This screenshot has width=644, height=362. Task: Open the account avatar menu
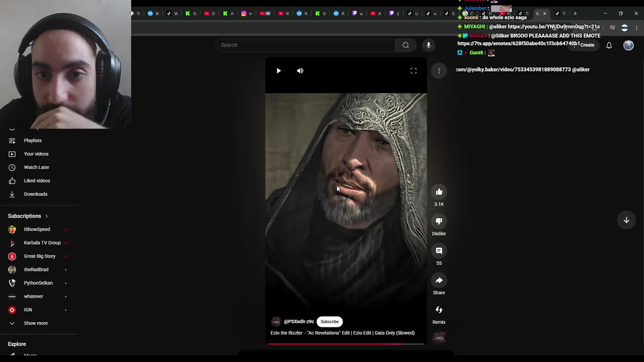(x=628, y=45)
